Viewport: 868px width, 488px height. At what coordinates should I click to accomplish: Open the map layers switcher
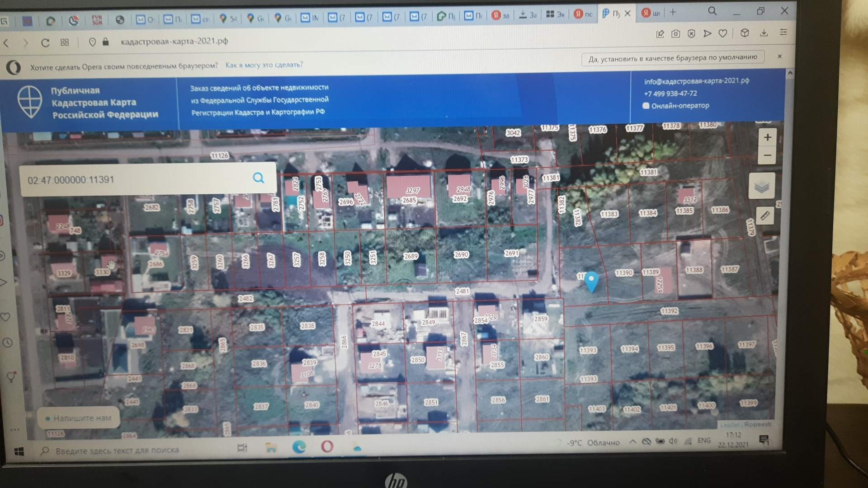coord(762,186)
